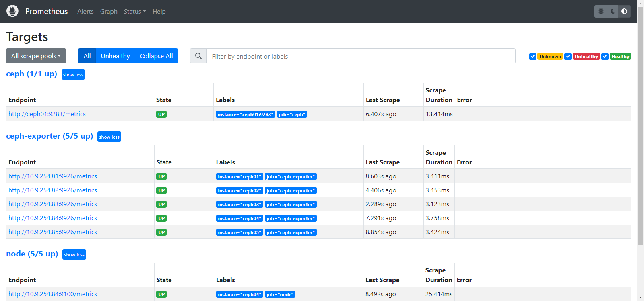Viewport: 644px width, 301px height.
Task: Click instance="ceph05" label badge
Action: coord(239,232)
